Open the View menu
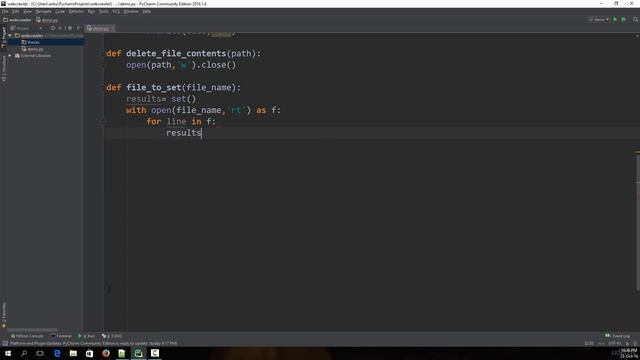640x360 pixels. pyautogui.click(x=27, y=11)
